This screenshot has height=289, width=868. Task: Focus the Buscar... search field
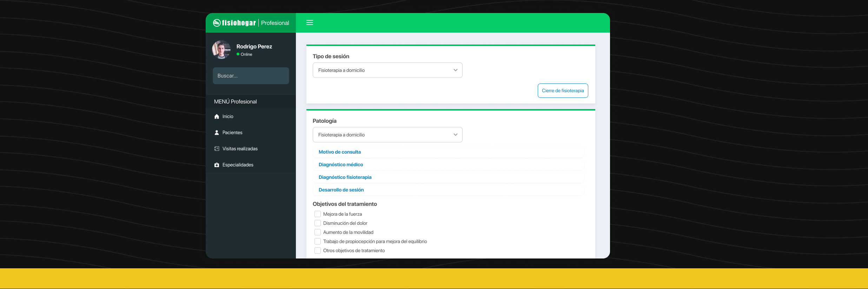(251, 76)
